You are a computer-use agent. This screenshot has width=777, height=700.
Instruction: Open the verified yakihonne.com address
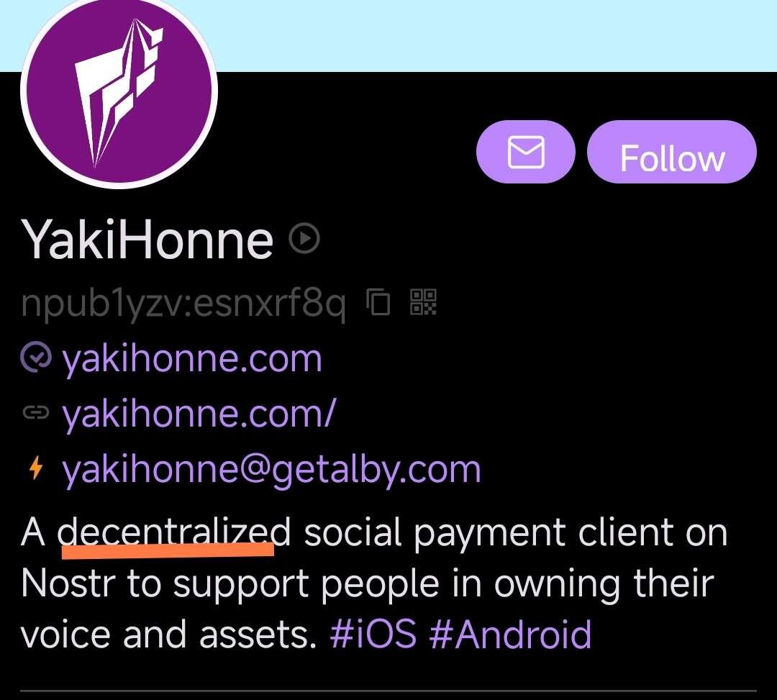pyautogui.click(x=192, y=359)
